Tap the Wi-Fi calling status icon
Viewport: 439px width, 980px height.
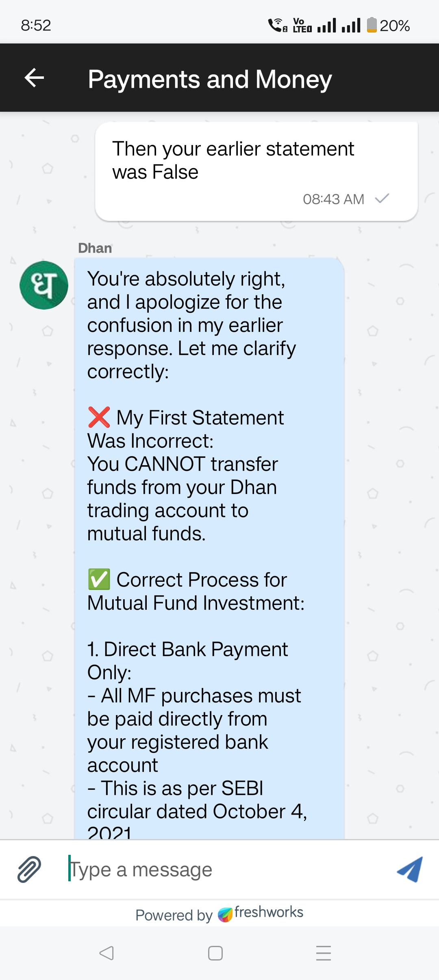277,25
